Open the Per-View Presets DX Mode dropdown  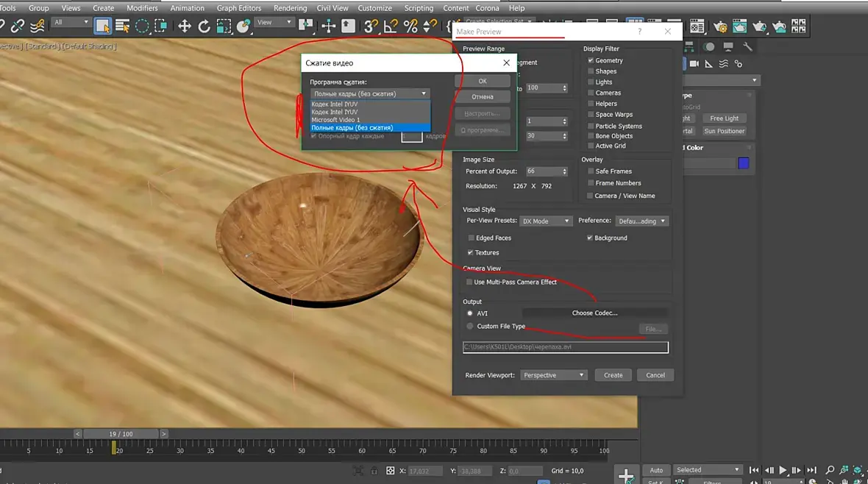[545, 221]
